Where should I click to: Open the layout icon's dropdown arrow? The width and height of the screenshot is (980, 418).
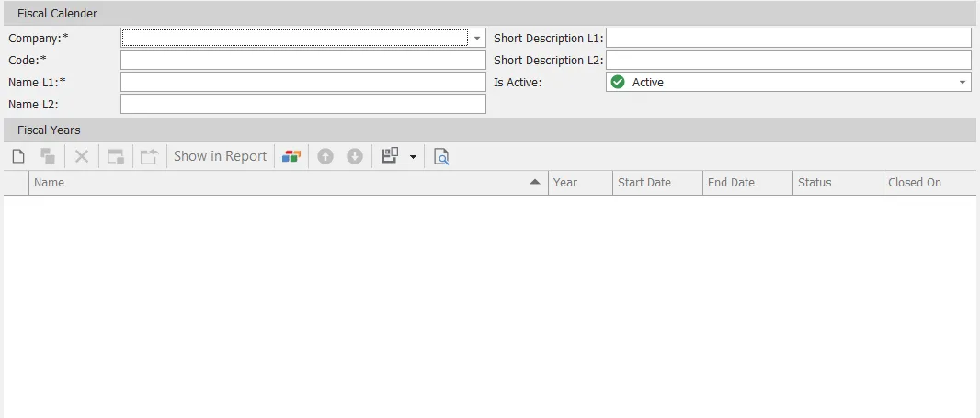click(413, 157)
